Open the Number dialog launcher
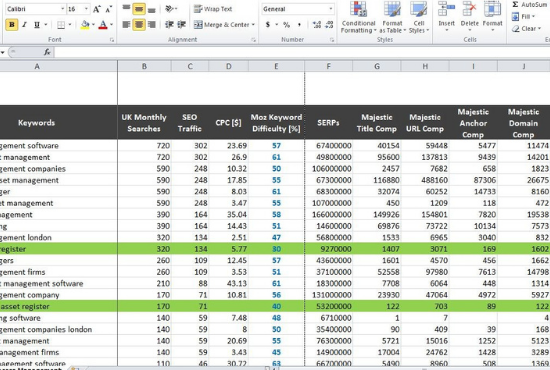Screen dimensions: 550x370 (332, 40)
